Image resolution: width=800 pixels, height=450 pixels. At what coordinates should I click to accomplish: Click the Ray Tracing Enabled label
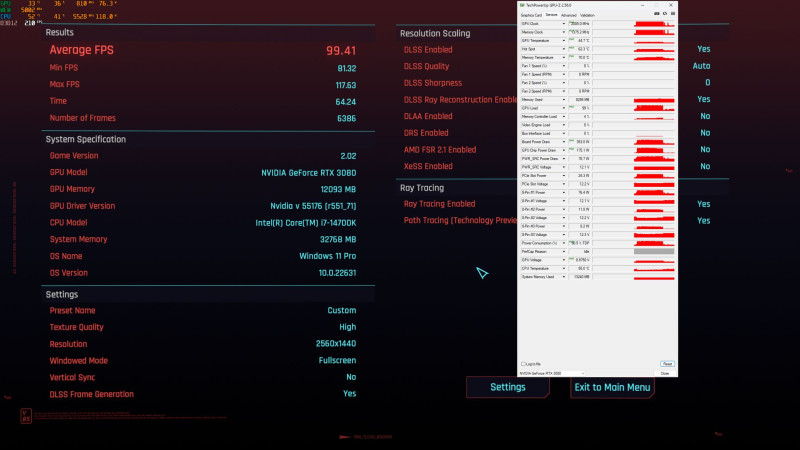pos(439,204)
